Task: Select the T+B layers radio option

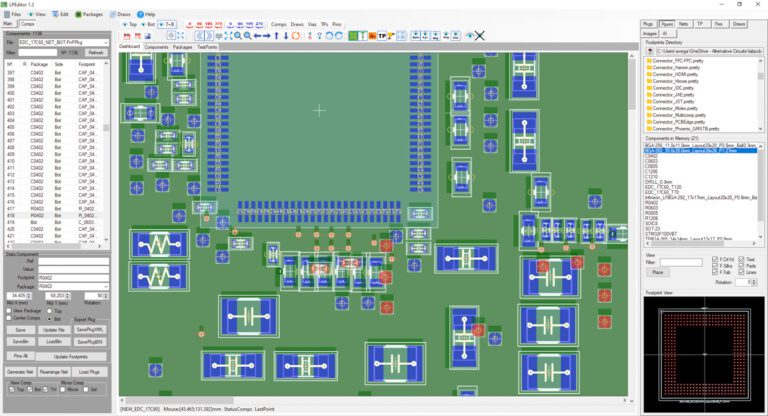Action: 167,24
